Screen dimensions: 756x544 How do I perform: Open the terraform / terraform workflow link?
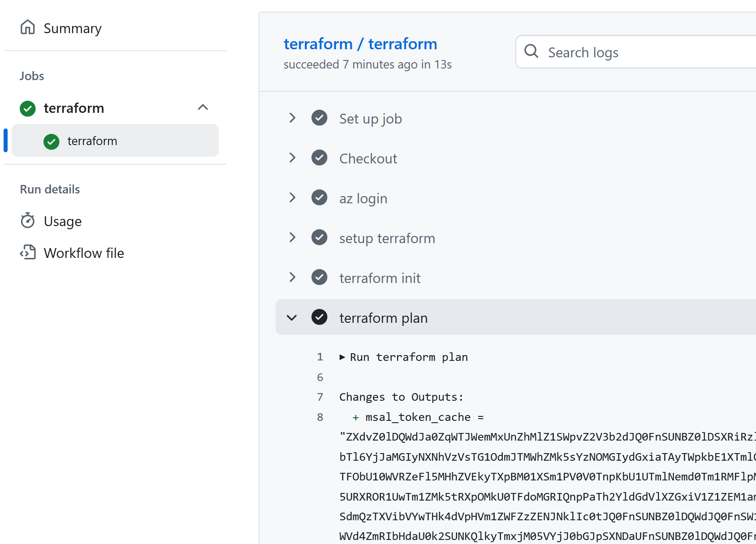pyautogui.click(x=360, y=43)
